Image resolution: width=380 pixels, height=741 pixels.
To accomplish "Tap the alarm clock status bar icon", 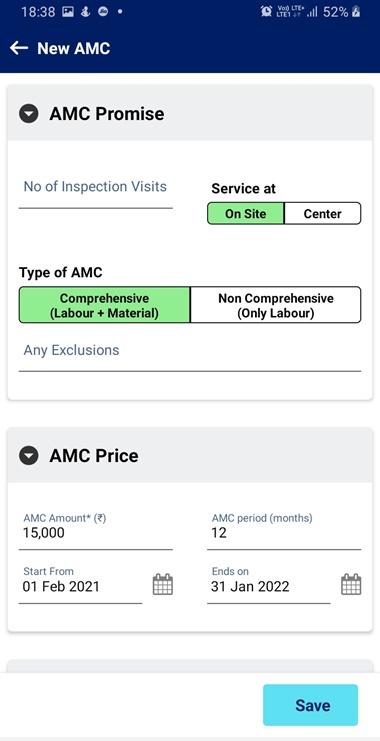I will tap(266, 12).
